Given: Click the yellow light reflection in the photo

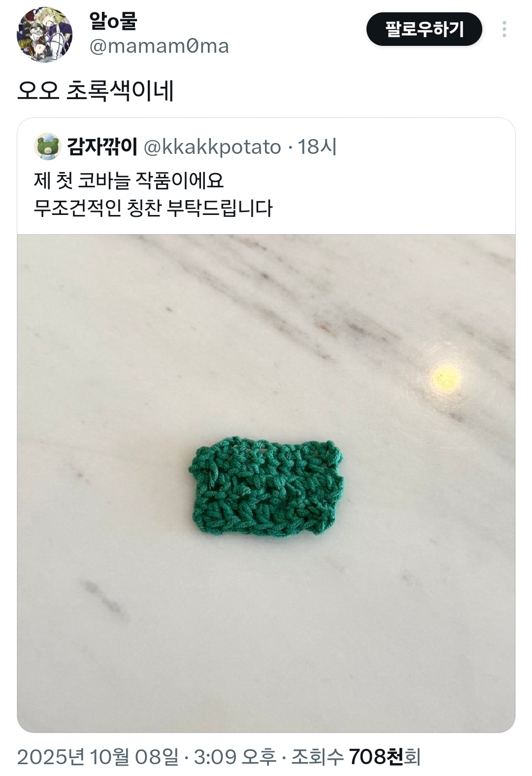Looking at the screenshot, I should pyautogui.click(x=446, y=378).
